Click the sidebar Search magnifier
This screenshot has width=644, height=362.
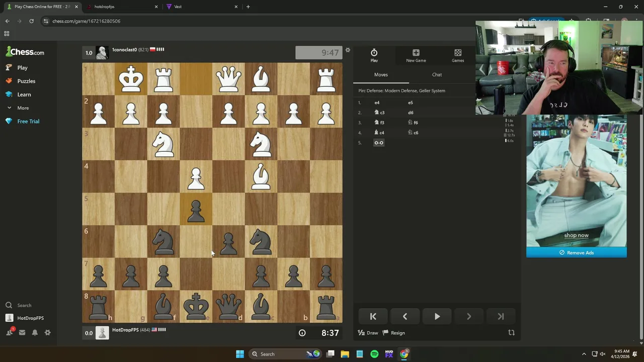pos(9,305)
